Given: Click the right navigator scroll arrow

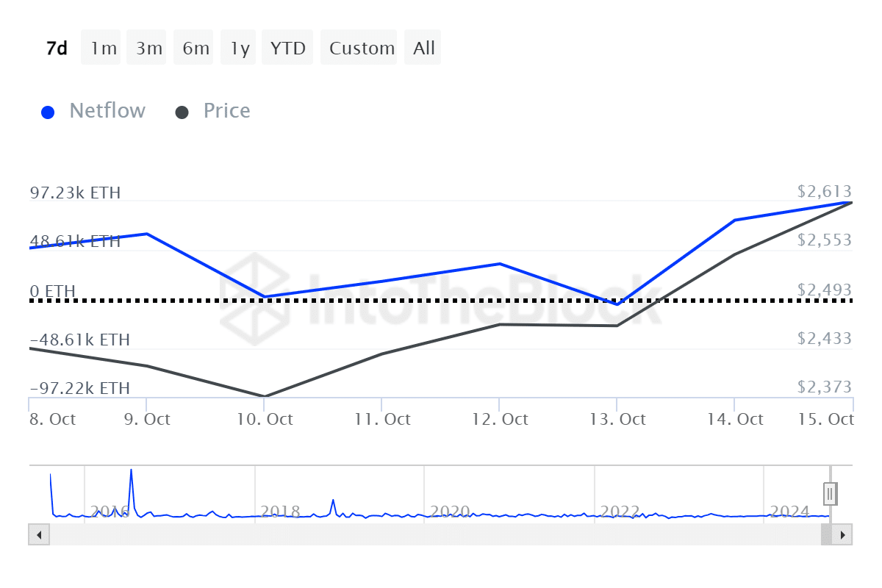Looking at the screenshot, I should pyautogui.click(x=844, y=535).
